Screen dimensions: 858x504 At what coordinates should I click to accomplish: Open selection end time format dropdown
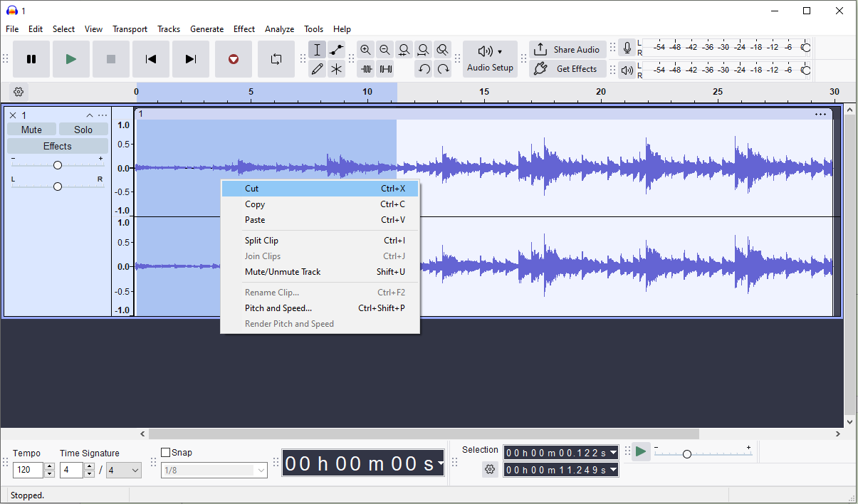[x=613, y=469]
